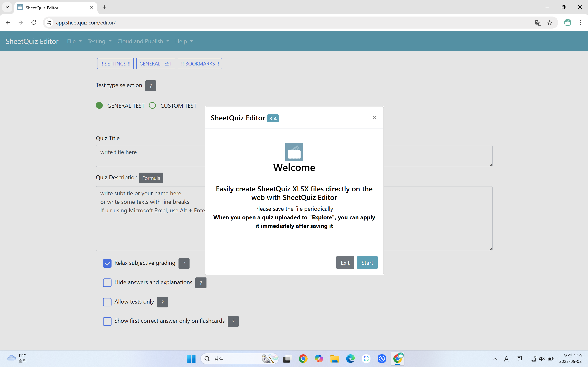Uncheck Relax subjective grading checkbox
This screenshot has height=367, width=588.
[107, 263]
